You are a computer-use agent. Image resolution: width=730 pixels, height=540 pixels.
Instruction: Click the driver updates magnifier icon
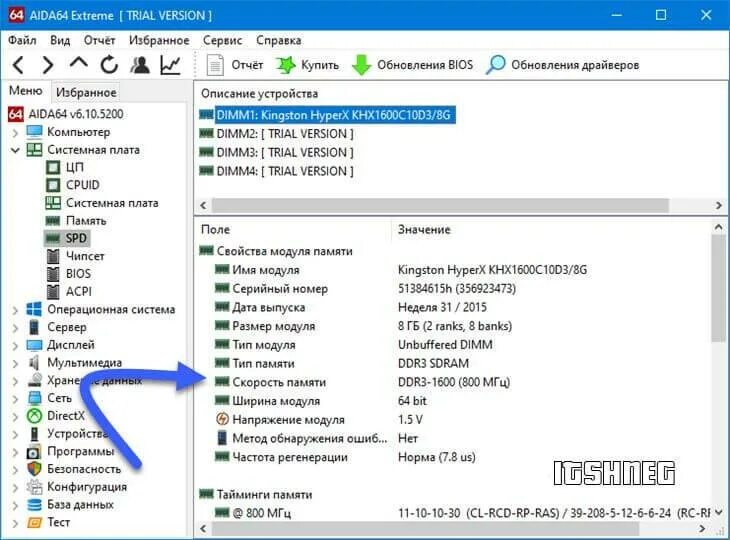(495, 65)
